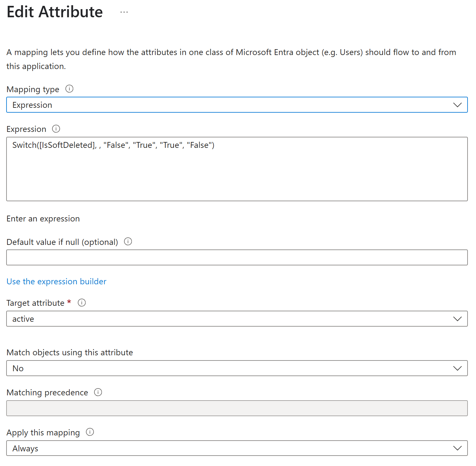This screenshot has width=476, height=466.
Task: Open the more options ellipsis next to Edit Attribute
Action: pyautogui.click(x=124, y=12)
